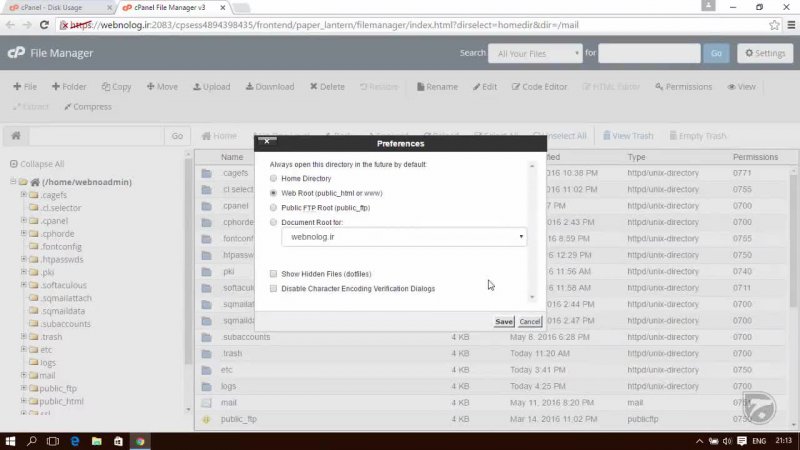This screenshot has width=800, height=450.
Task: Check Disable Character Encoding Verification Dialogs
Action: [274, 288]
